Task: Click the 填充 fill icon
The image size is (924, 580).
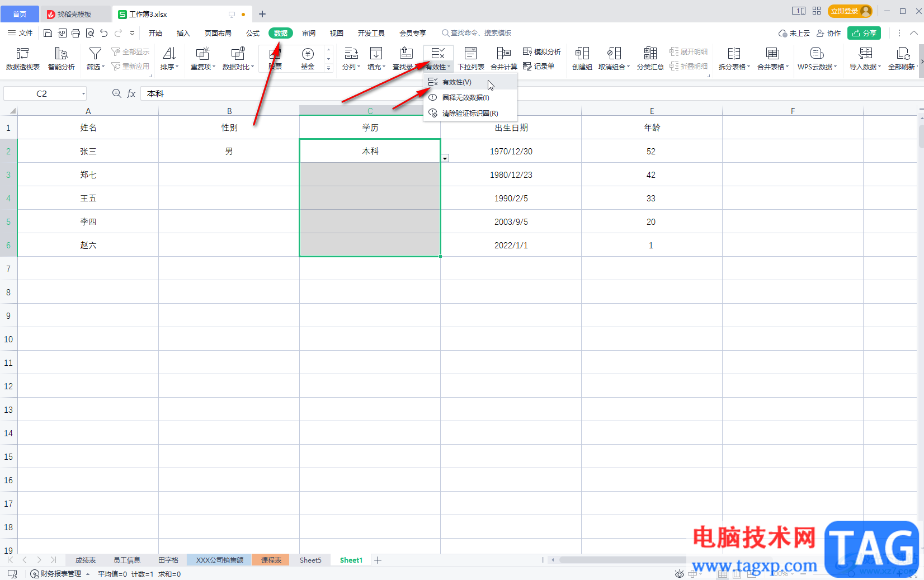Action: [x=376, y=54]
